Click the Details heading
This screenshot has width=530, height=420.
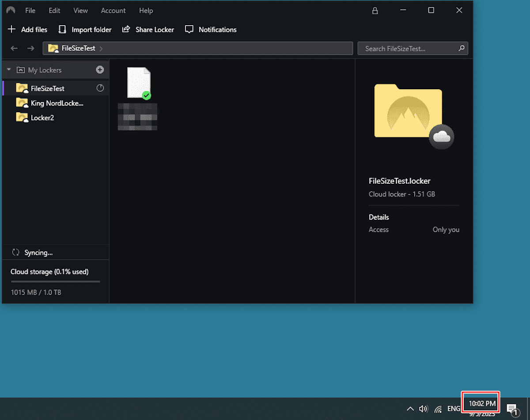[x=379, y=217]
